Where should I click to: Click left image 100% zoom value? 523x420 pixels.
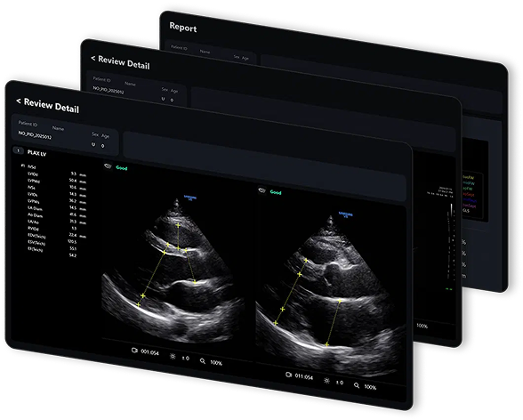216,363
